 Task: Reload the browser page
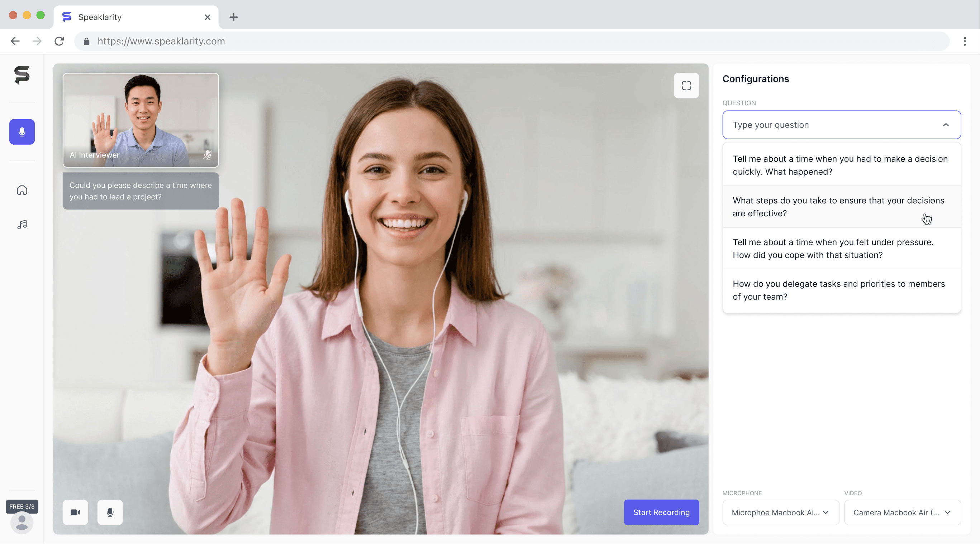(60, 41)
